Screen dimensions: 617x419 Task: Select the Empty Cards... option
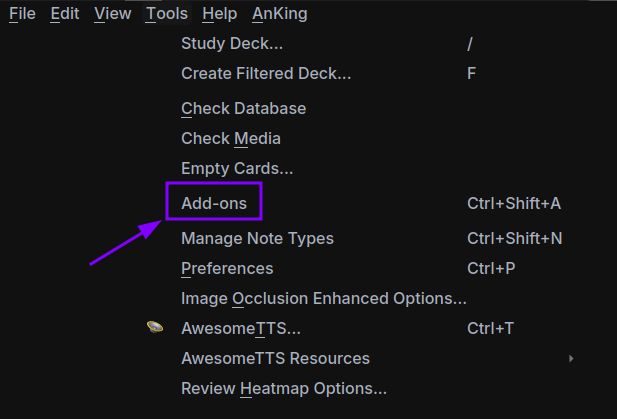point(237,168)
